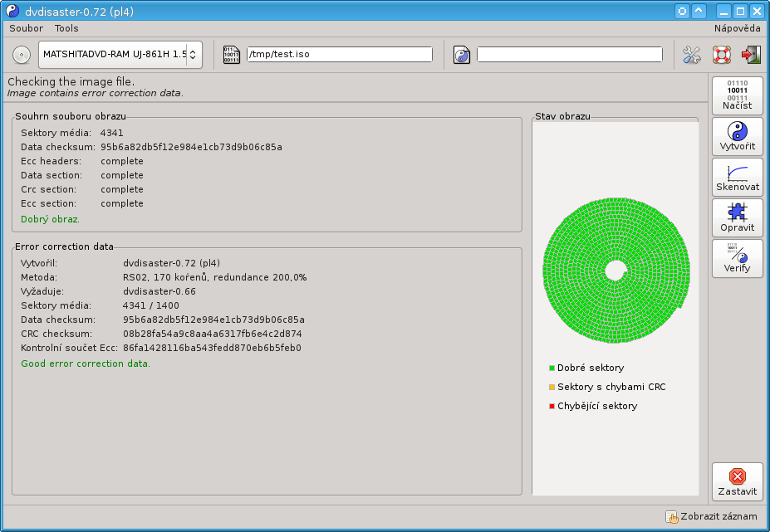Click the 'Stav obrazu' group title

(563, 116)
